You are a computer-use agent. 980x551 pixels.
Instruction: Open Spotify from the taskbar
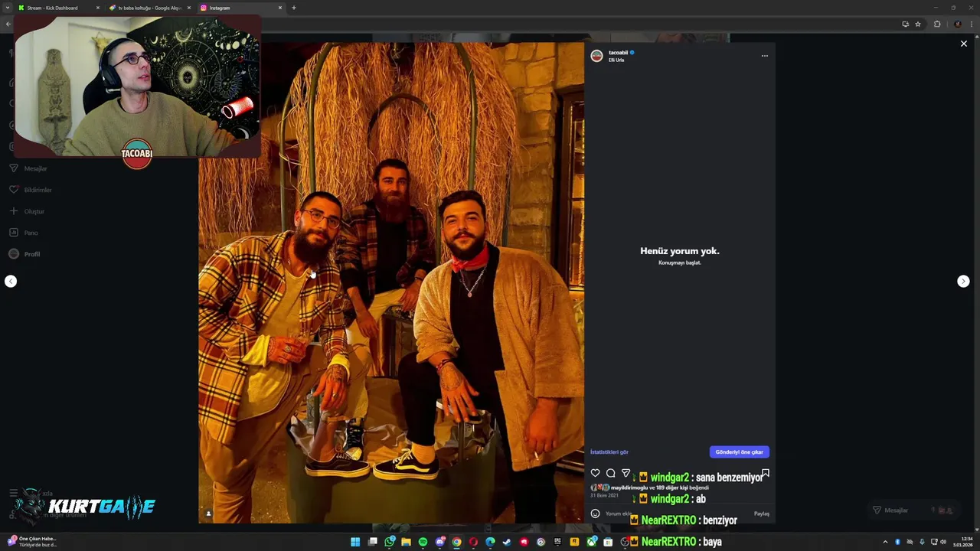tap(423, 542)
